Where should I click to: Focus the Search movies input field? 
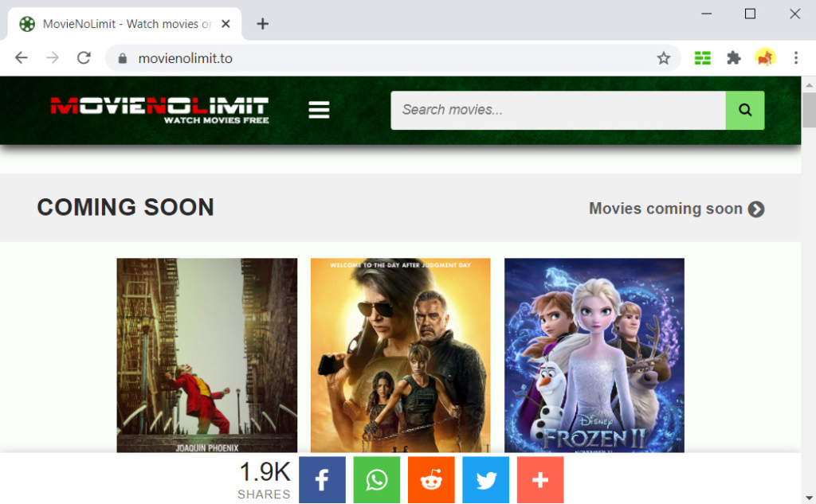coord(558,110)
